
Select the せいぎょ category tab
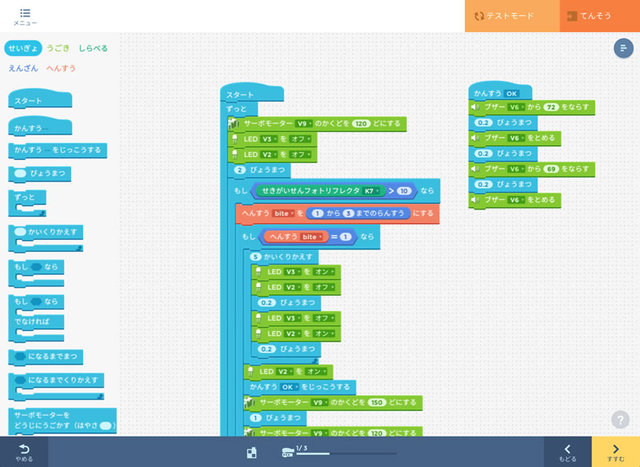click(23, 48)
